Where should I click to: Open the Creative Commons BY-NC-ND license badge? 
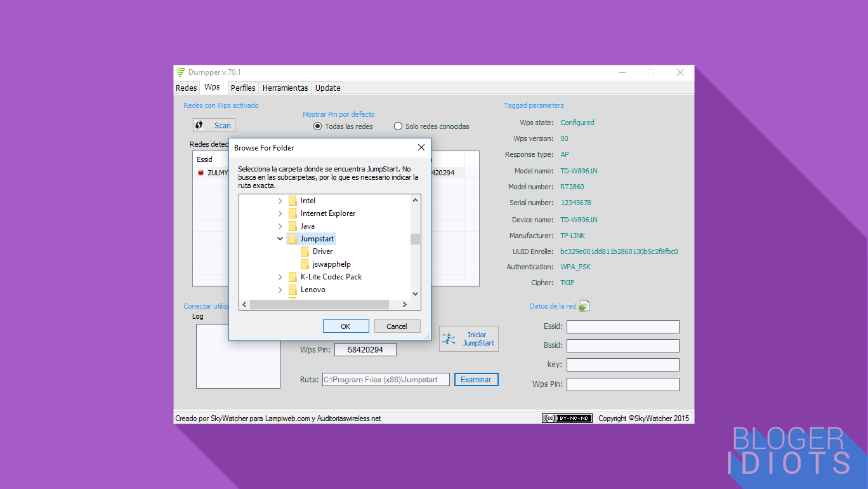(567, 419)
